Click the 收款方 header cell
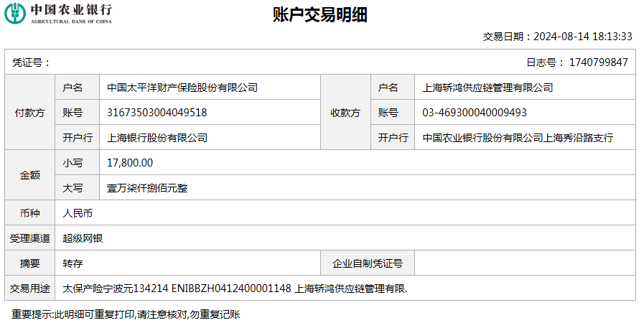The width and height of the screenshot is (644, 333). point(345,113)
